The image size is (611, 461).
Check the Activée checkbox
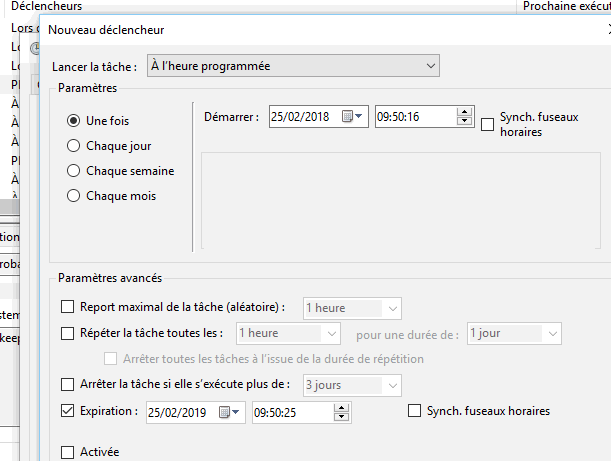point(67,452)
